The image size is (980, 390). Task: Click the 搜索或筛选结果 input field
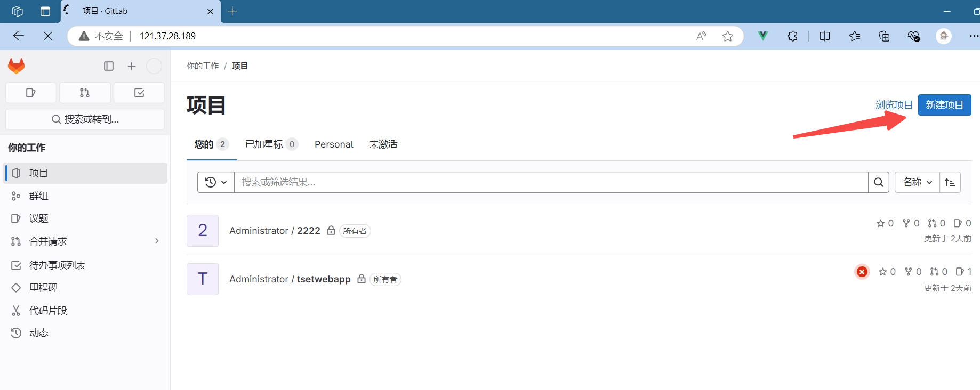tap(551, 182)
